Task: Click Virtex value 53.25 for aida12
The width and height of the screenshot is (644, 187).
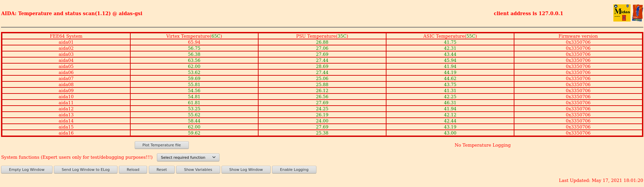Action: coord(194,109)
